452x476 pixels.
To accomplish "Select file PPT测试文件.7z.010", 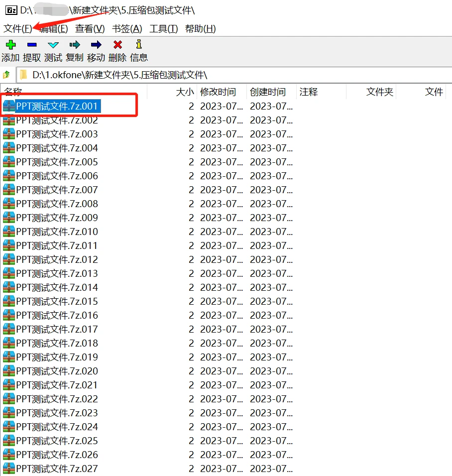I will pyautogui.click(x=57, y=232).
